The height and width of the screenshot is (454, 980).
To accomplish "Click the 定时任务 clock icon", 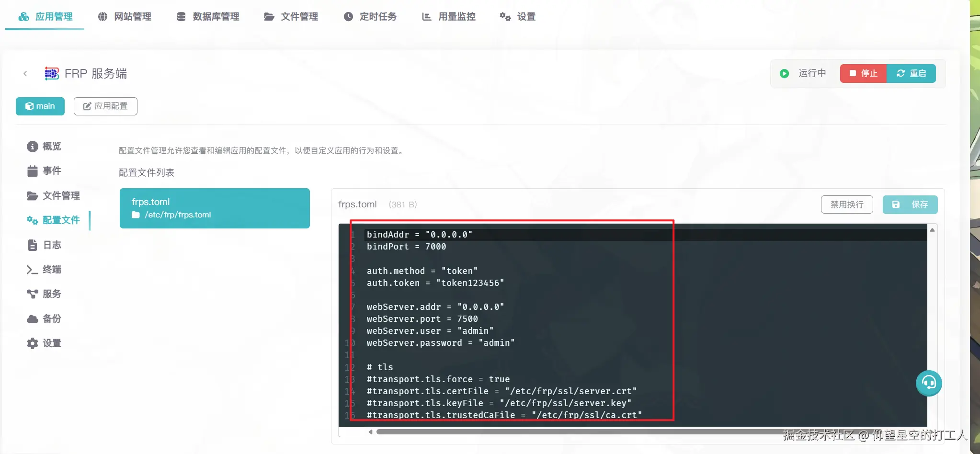I will click(348, 17).
